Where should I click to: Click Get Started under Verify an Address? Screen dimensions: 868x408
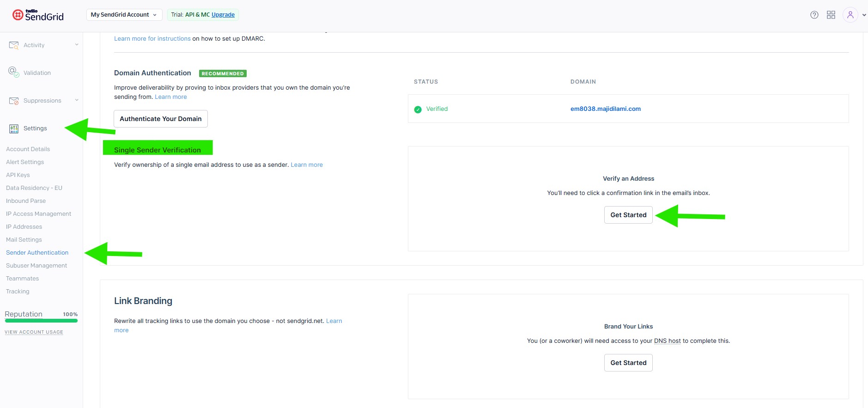point(628,215)
